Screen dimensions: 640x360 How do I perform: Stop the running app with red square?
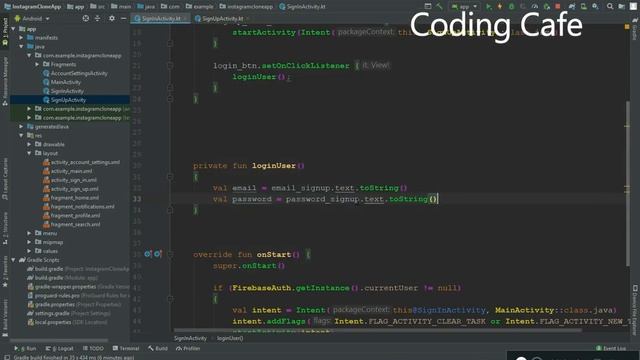click(x=558, y=7)
